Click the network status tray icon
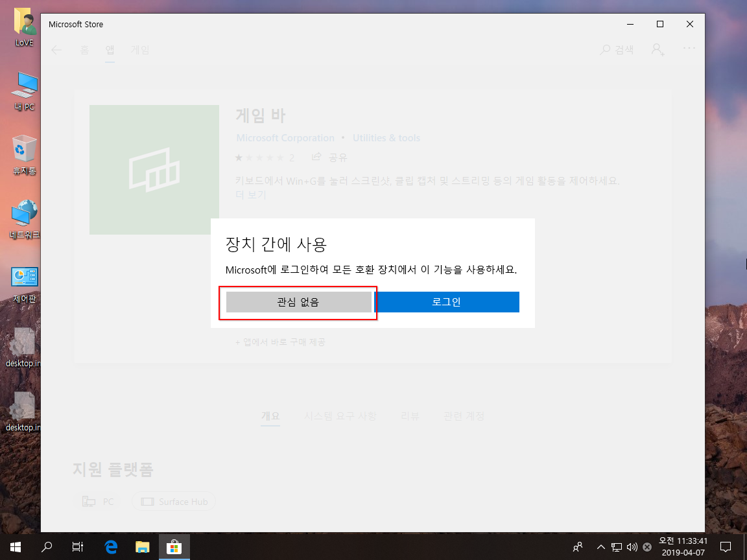747x560 pixels. point(617,547)
